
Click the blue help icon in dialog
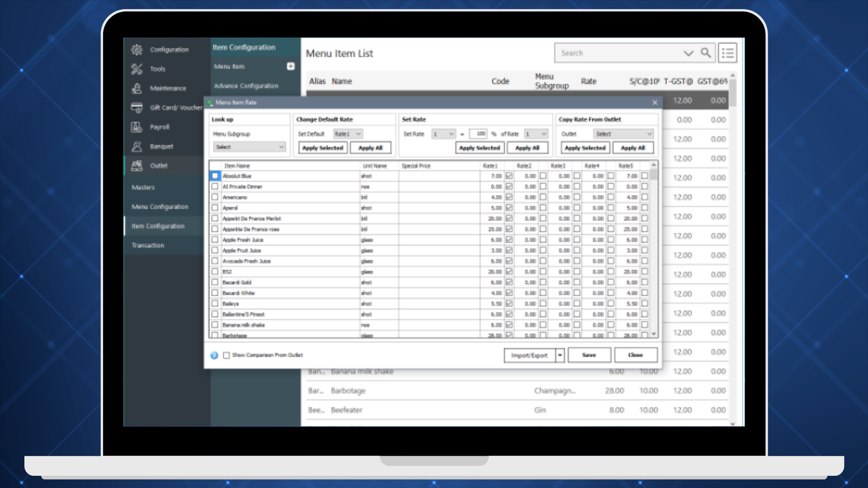214,356
